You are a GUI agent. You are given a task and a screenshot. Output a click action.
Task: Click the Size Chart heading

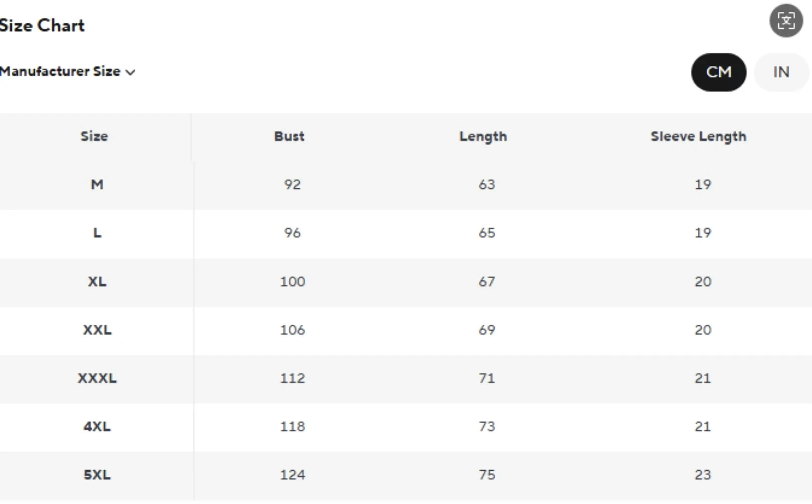point(42,25)
